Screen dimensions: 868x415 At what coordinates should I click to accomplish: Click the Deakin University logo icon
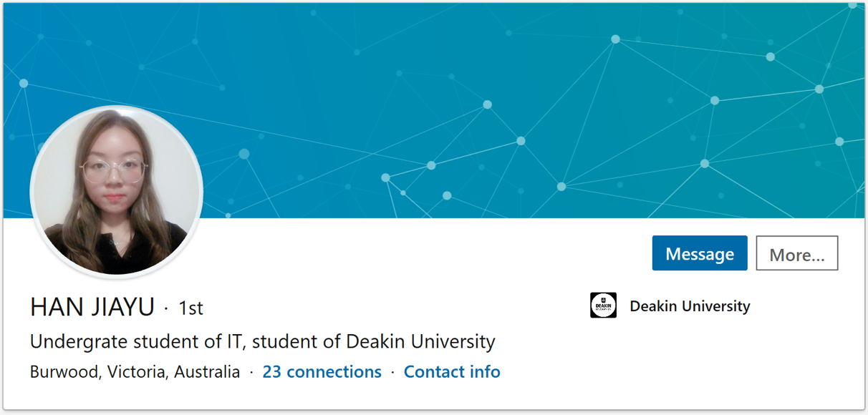603,306
